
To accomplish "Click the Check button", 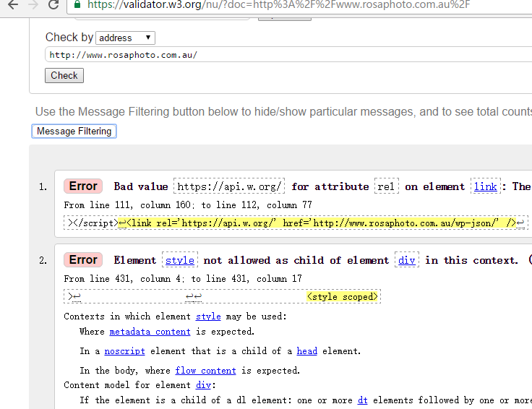I will [64, 75].
